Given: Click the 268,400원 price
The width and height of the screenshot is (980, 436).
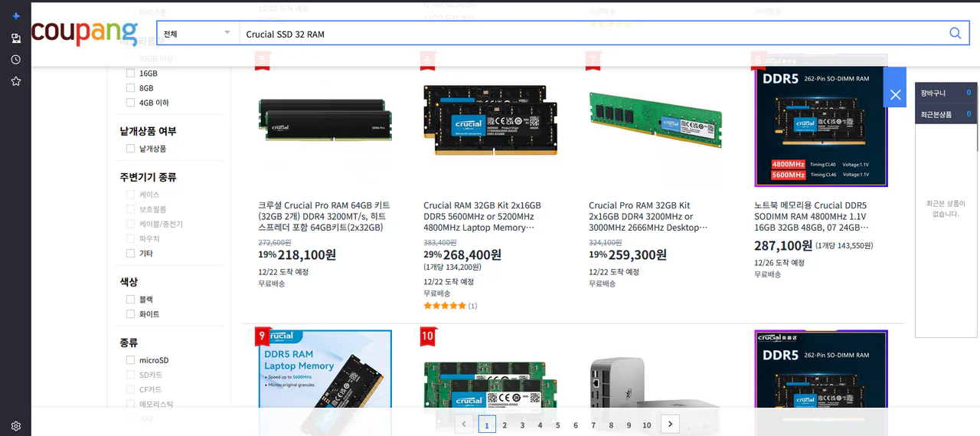Looking at the screenshot, I should [472, 255].
